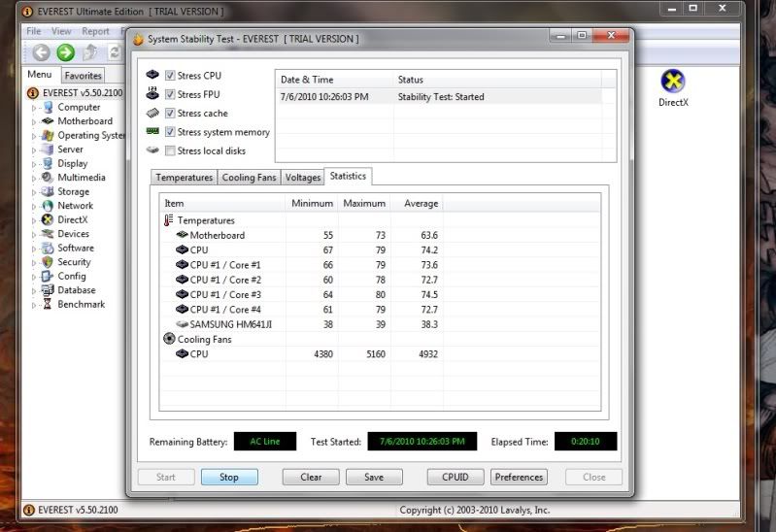The width and height of the screenshot is (776, 532).
Task: Expand the Motherboard tree node arrow
Action: coord(34,121)
